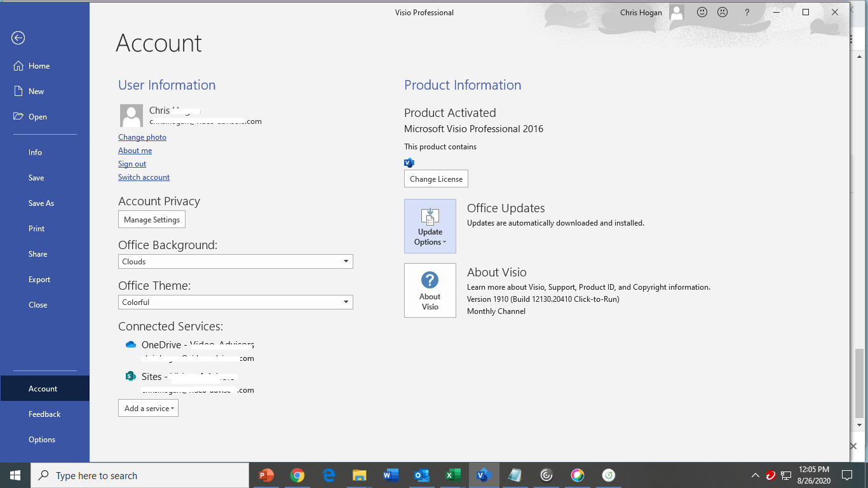Image resolution: width=868 pixels, height=488 pixels.
Task: Open the About me link
Action: [x=135, y=151]
